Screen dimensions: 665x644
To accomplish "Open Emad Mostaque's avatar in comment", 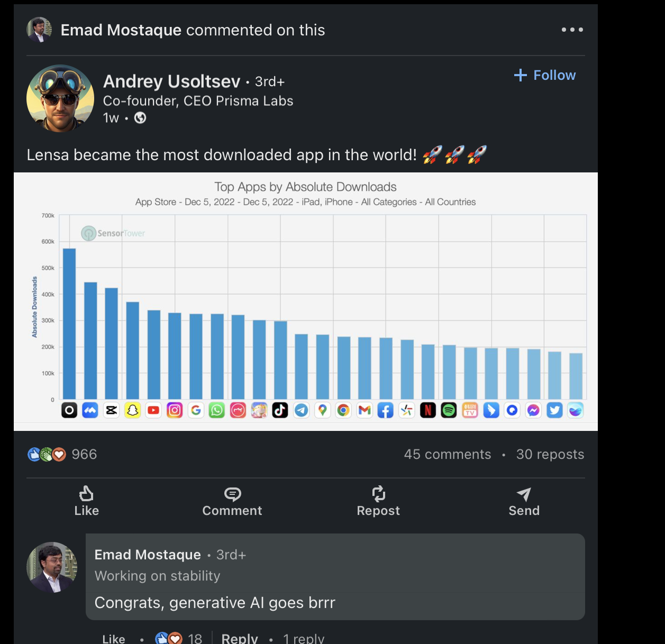I will [x=52, y=567].
